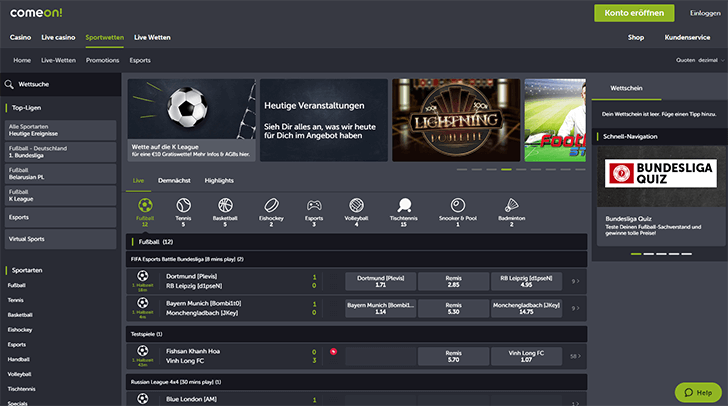Collapse FIFA Esports Battle Bundesliga group
728x406 pixels.
click(x=357, y=259)
